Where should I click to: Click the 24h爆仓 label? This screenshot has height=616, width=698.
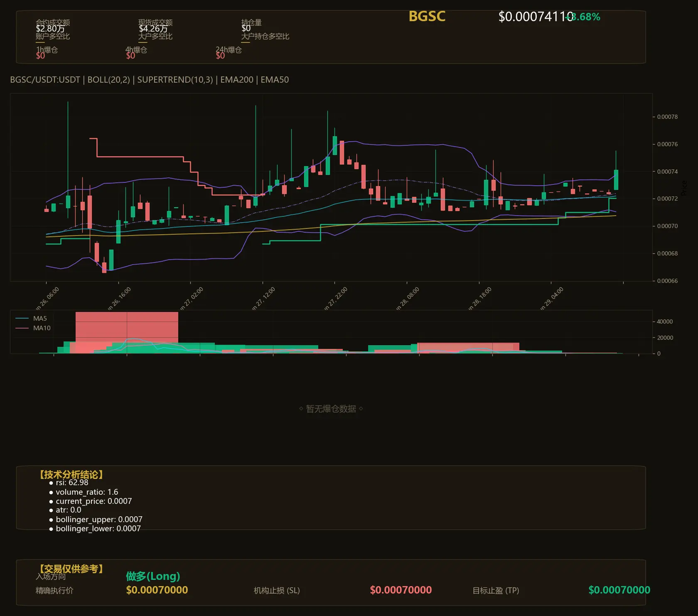coord(229,50)
